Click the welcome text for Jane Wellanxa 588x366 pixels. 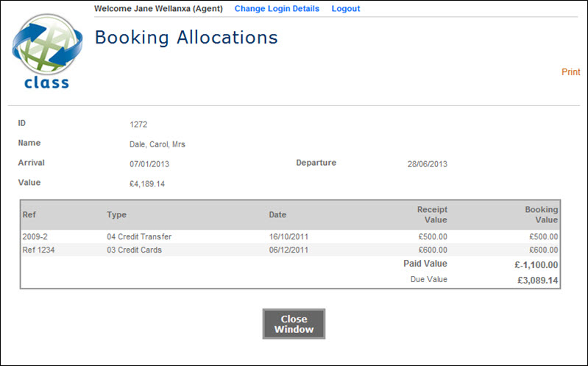[x=157, y=9]
